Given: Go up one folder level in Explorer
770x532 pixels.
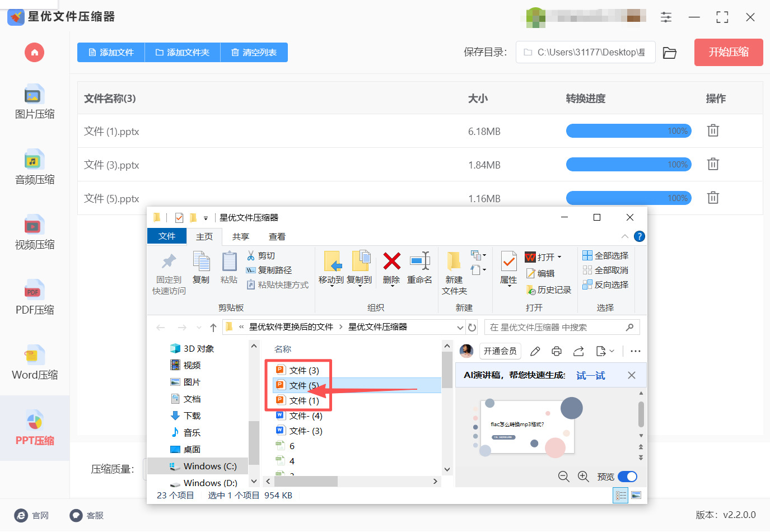Looking at the screenshot, I should (213, 328).
